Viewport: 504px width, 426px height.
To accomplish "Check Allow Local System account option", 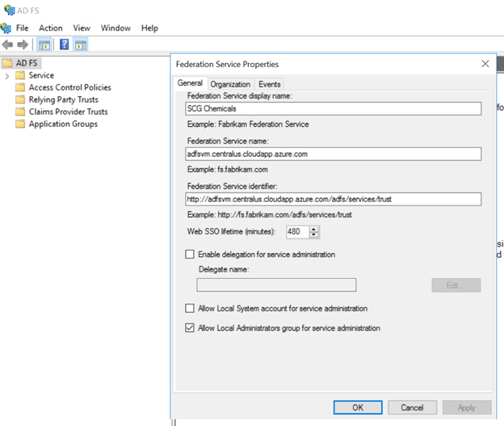I will click(190, 309).
